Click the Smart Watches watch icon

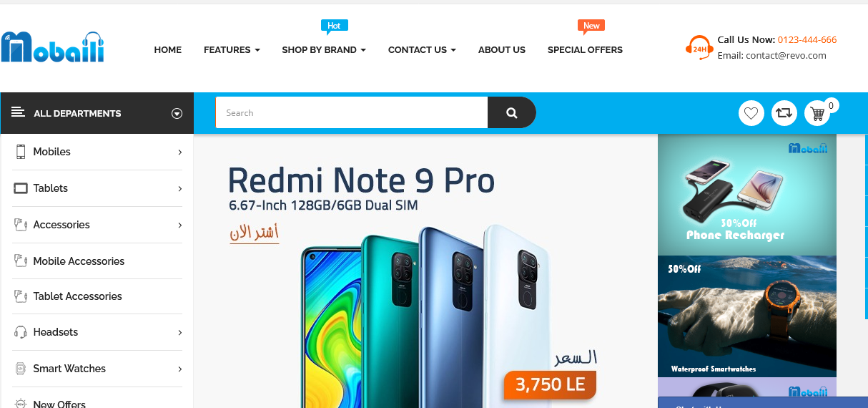(20, 369)
